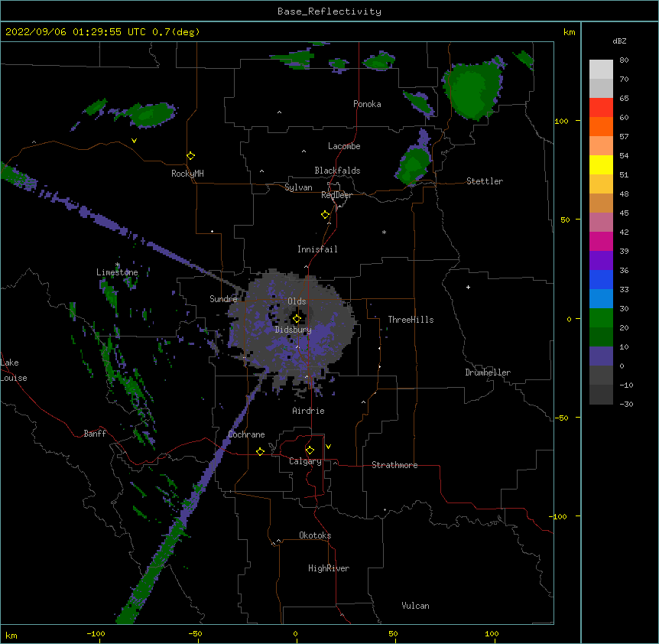
Task: Select the orange 57-60 dBZ legend swatch
Action: pyautogui.click(x=601, y=126)
